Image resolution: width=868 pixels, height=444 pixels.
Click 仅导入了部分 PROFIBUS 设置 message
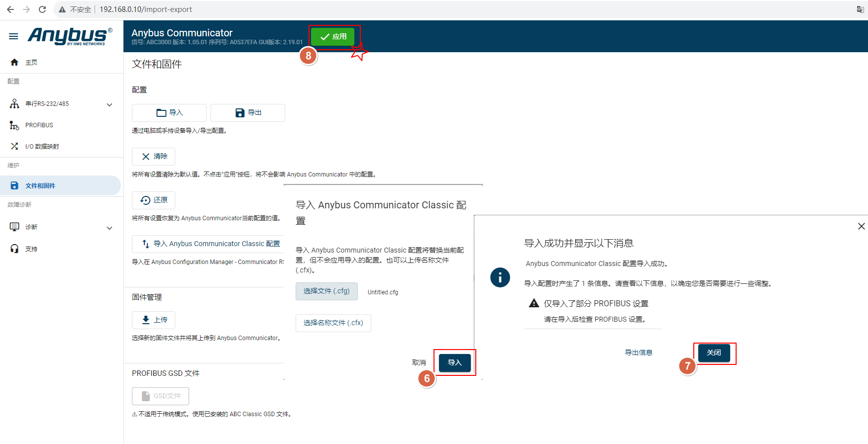(x=596, y=304)
